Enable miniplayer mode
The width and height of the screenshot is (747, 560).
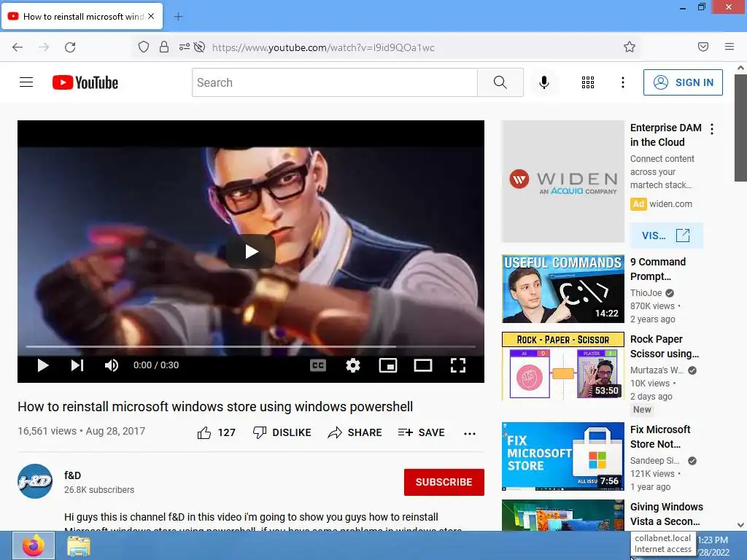(x=388, y=365)
